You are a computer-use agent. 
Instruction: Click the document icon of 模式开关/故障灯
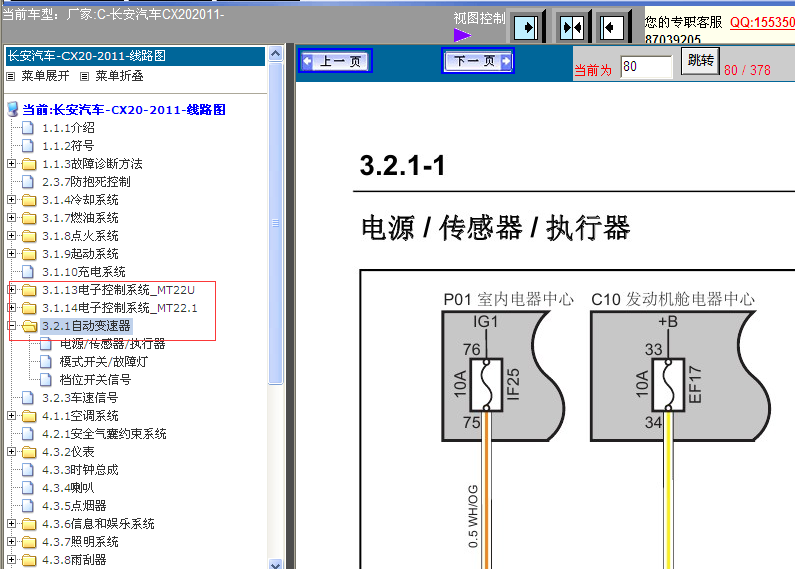coord(46,362)
